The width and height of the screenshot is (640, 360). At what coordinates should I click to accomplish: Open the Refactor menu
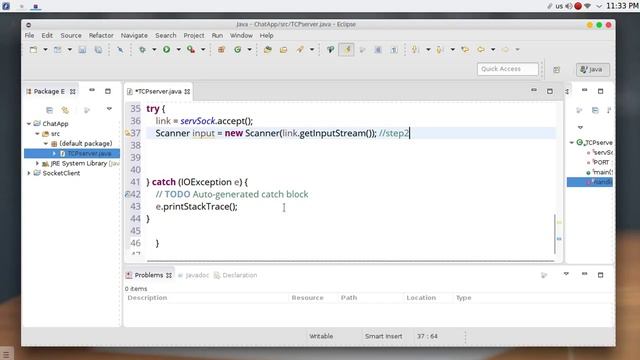point(101,36)
